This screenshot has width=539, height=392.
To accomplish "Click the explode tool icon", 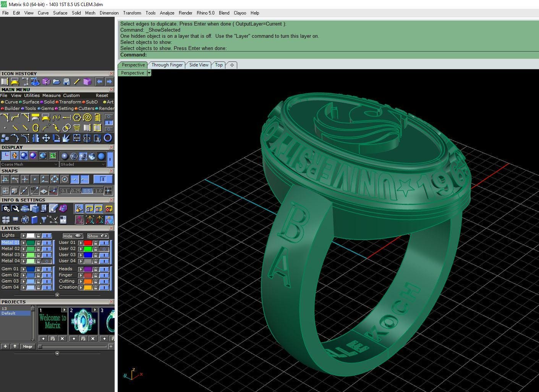I will (66, 138).
